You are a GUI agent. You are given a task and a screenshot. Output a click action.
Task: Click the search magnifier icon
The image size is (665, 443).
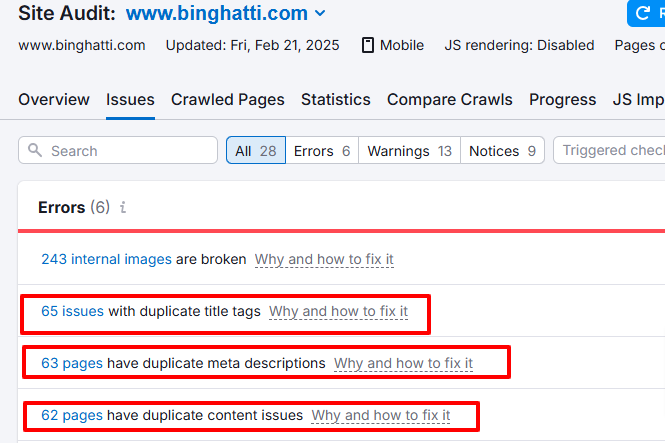(x=35, y=150)
